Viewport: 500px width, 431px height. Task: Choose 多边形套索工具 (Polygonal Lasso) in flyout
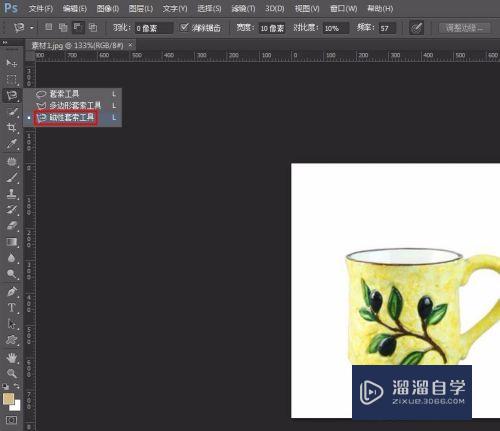(x=73, y=106)
